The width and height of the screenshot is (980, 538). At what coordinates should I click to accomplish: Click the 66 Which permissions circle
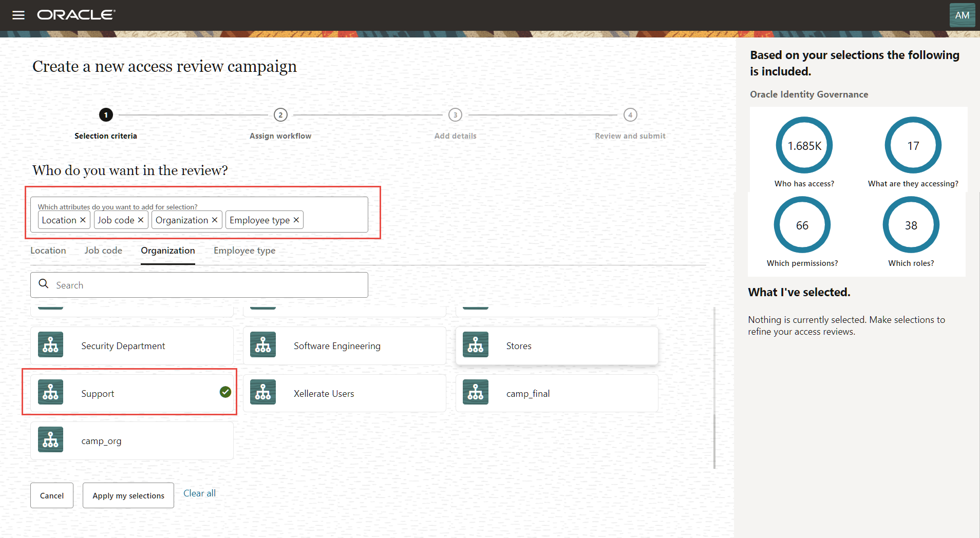coord(802,225)
